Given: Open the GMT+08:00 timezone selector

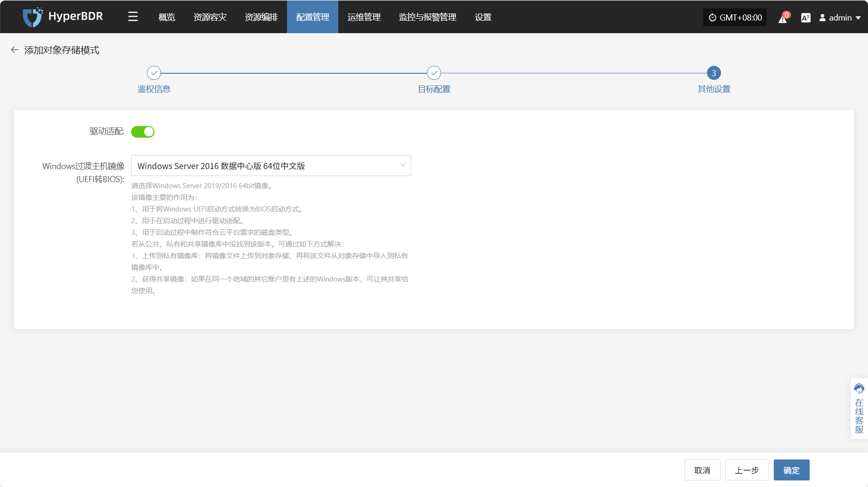Looking at the screenshot, I should click(735, 17).
